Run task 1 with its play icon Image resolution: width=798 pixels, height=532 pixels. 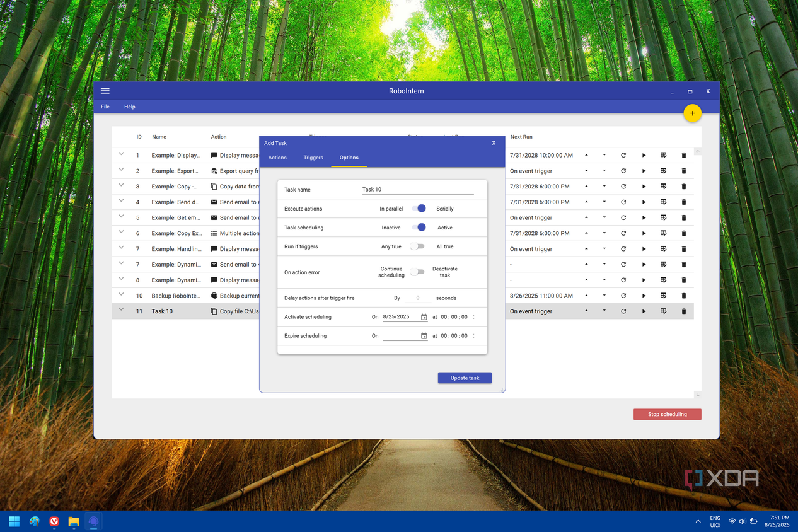click(644, 155)
